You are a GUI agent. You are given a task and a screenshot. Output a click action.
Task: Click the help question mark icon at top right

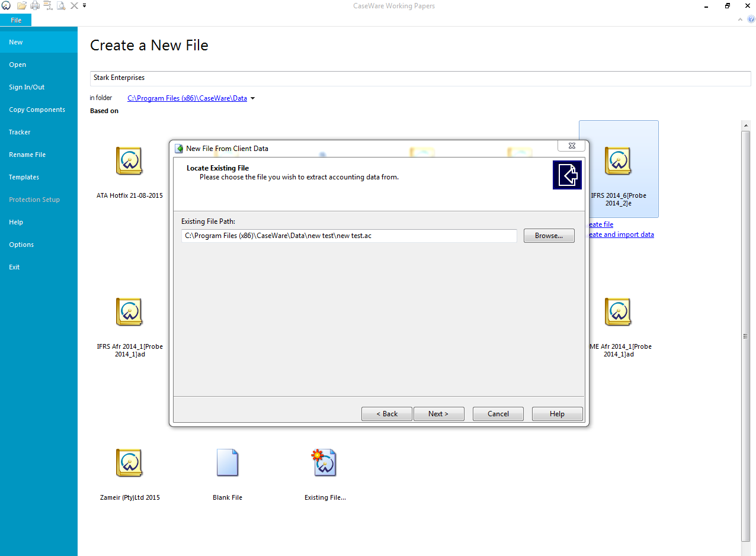[x=751, y=20]
